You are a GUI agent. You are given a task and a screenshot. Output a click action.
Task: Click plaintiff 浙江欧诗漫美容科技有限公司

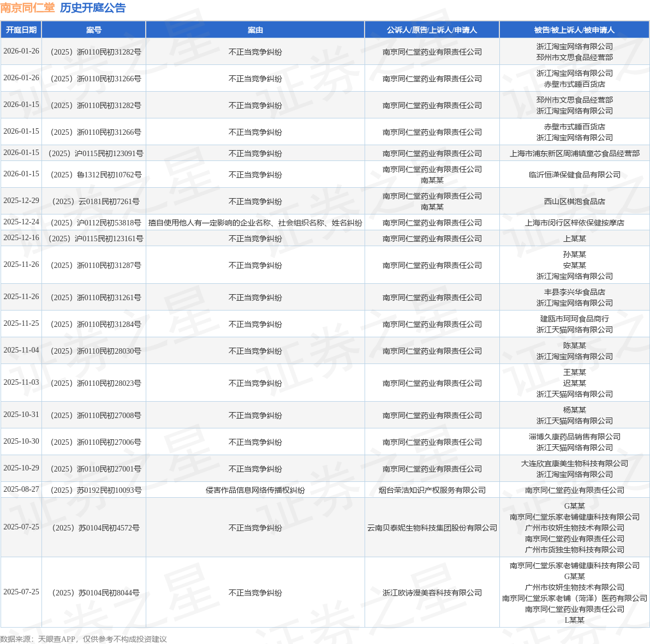point(432,593)
